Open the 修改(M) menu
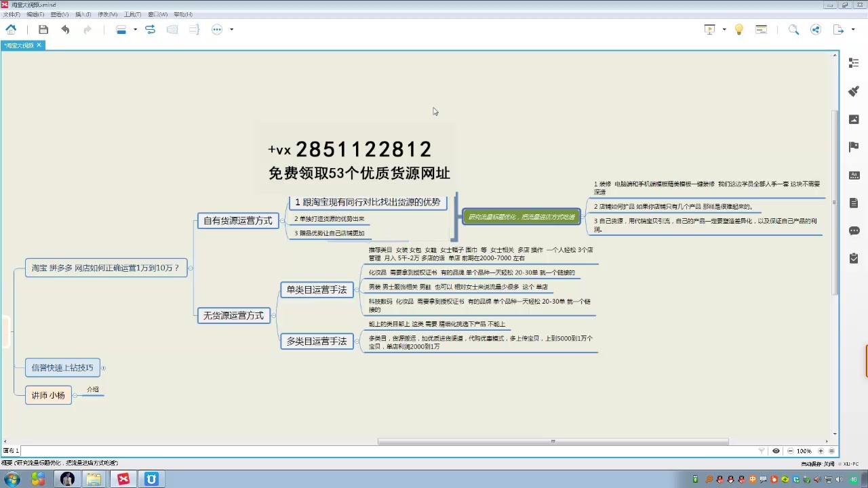 click(x=107, y=14)
